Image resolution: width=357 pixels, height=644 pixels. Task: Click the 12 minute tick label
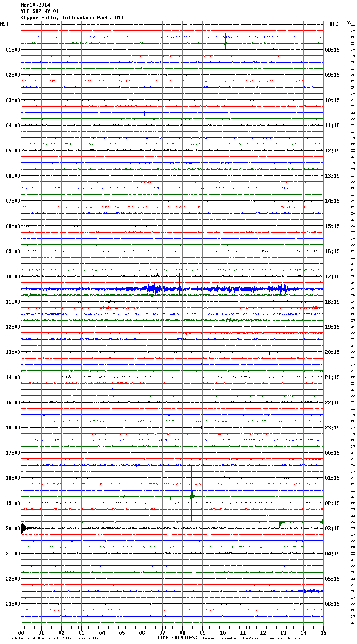pyautogui.click(x=263, y=633)
